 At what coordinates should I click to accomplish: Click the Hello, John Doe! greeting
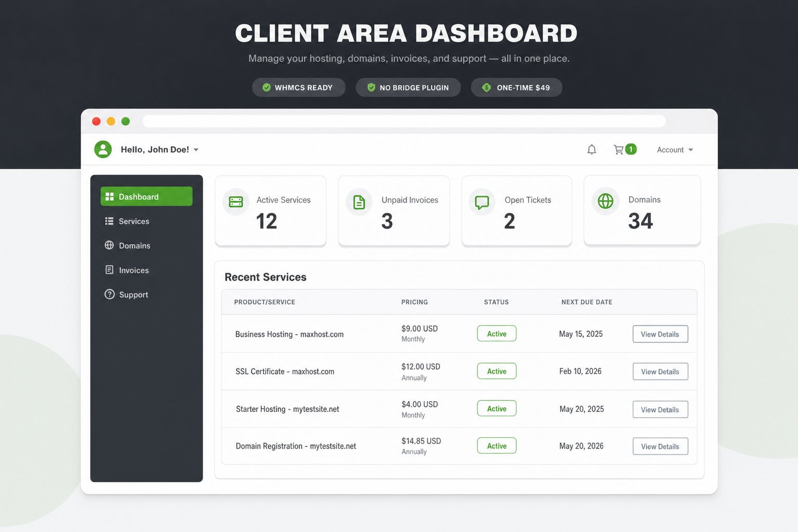[155, 150]
